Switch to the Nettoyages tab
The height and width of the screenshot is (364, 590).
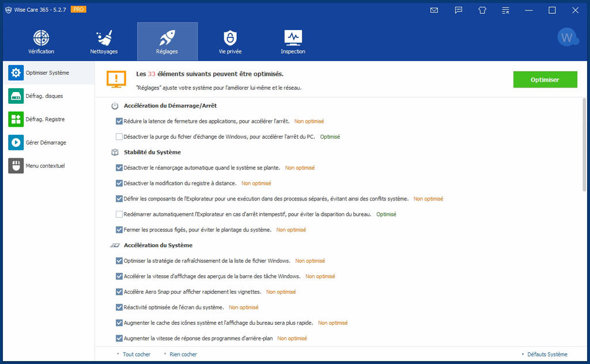click(104, 41)
